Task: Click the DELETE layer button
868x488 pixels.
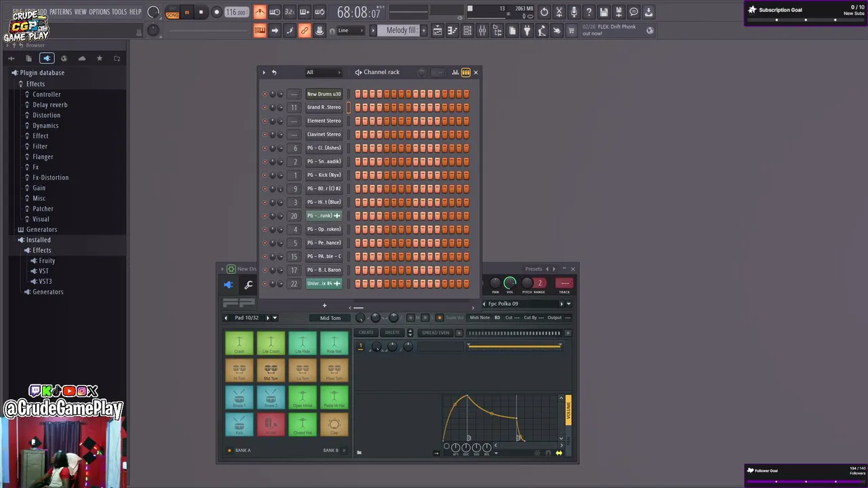Action: click(392, 333)
